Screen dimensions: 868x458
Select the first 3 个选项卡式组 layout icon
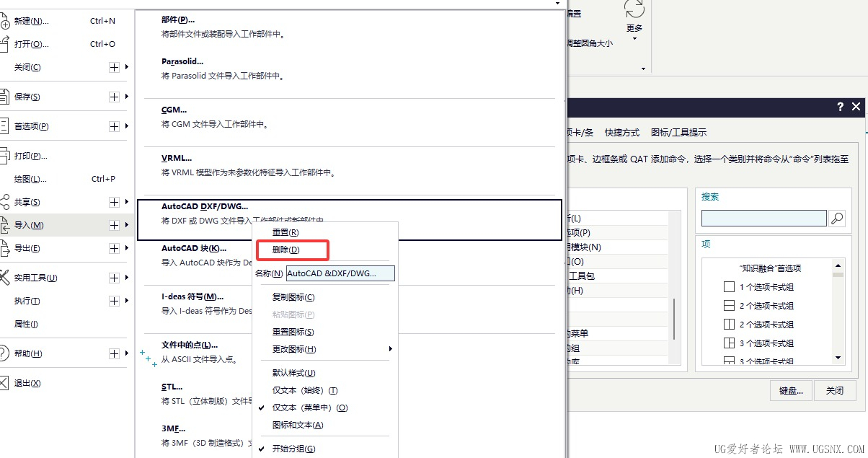[729, 343]
